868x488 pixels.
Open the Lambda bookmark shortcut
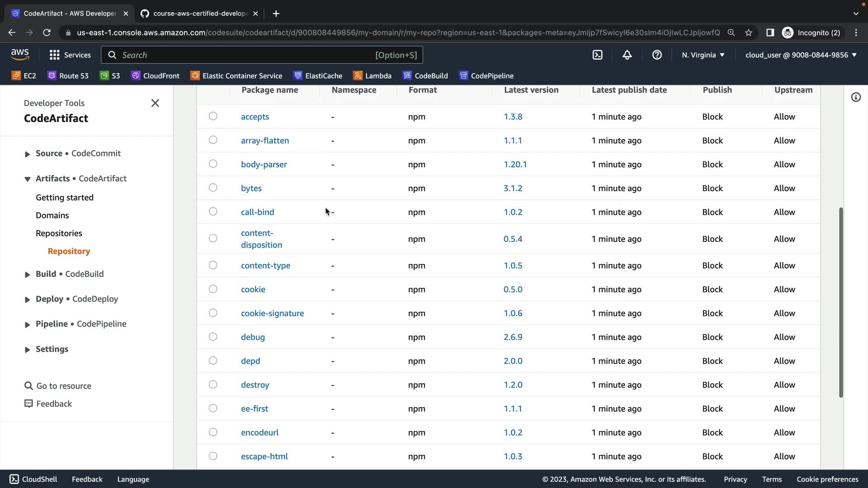[x=373, y=76]
